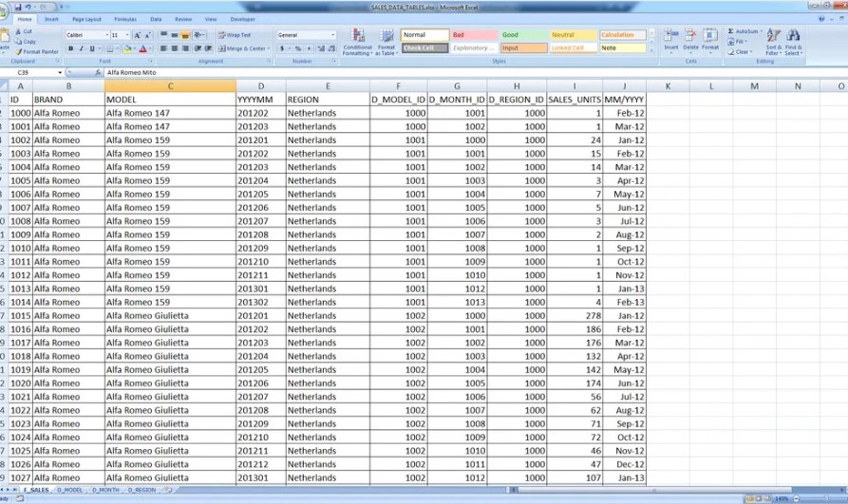Click the Increase Indent icon

coord(208,48)
